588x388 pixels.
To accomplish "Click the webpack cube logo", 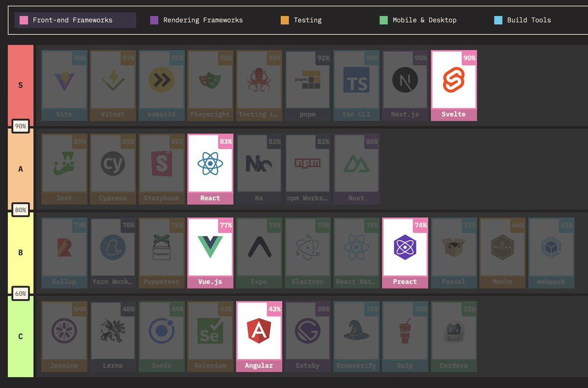I will (x=551, y=247).
